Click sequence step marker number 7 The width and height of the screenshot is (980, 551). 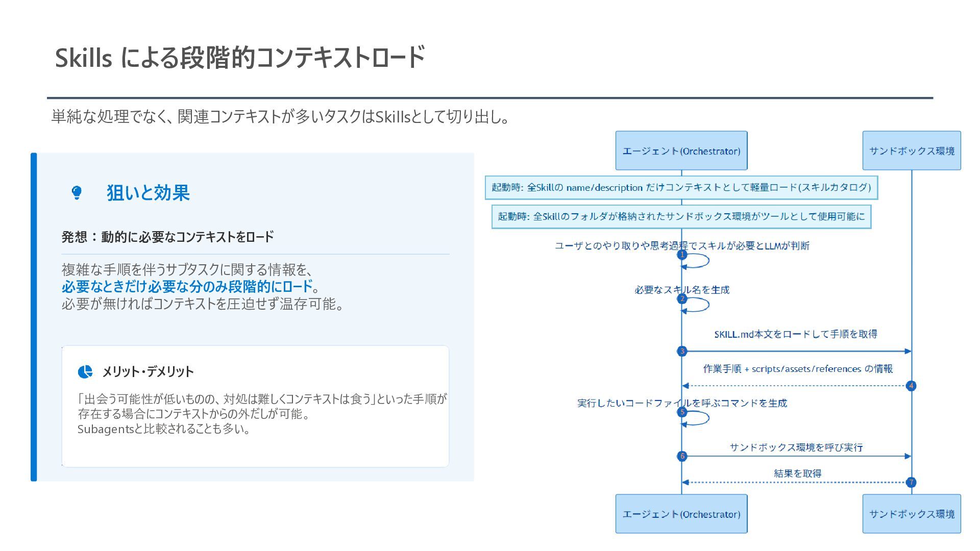(x=911, y=482)
